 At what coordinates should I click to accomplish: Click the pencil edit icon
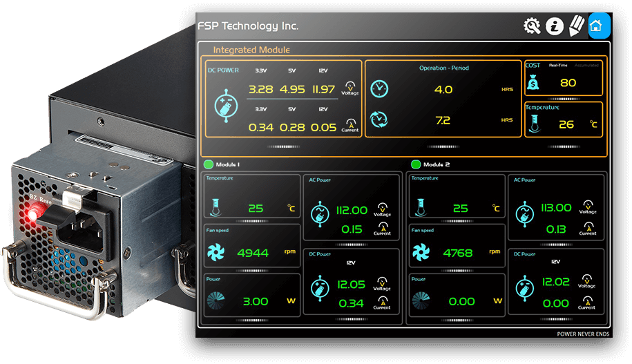click(x=576, y=26)
